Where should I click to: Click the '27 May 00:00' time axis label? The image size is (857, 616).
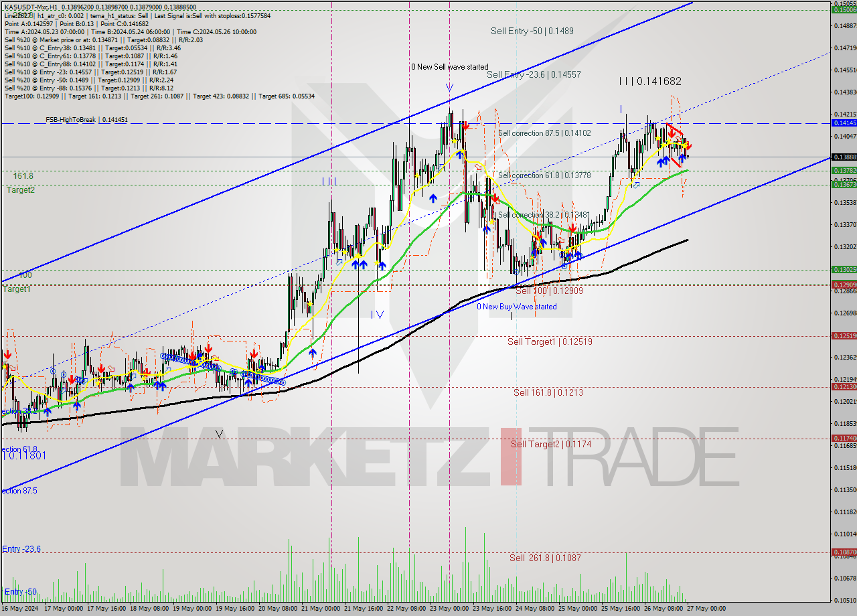click(706, 608)
